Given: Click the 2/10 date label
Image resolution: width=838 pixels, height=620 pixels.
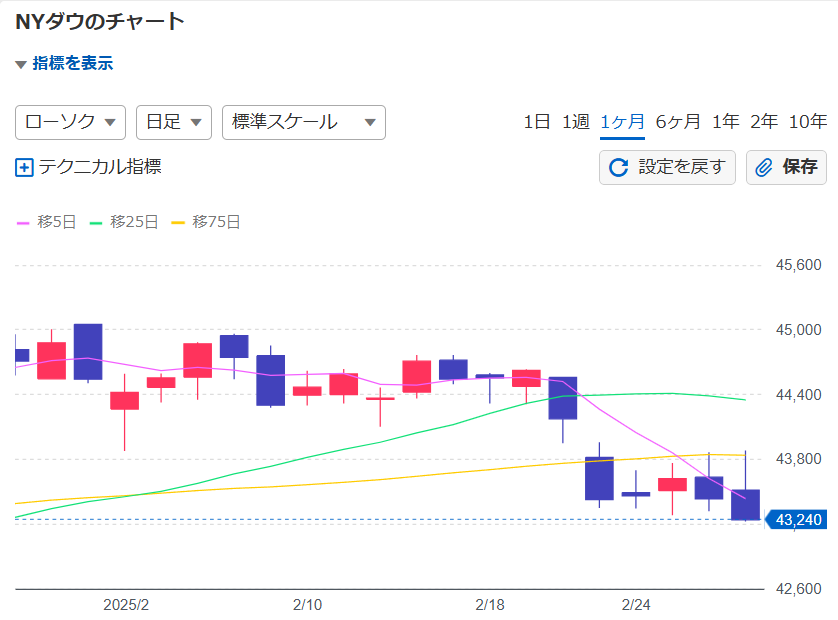Looking at the screenshot, I should 307,604.
